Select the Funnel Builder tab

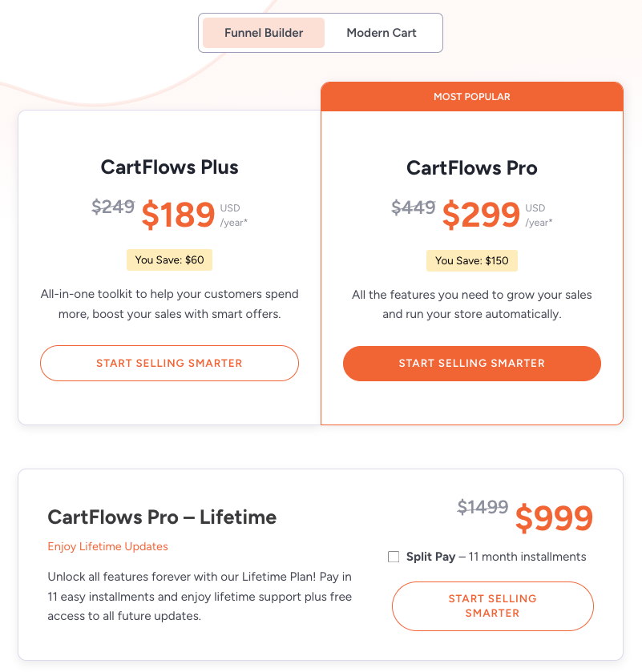click(263, 32)
